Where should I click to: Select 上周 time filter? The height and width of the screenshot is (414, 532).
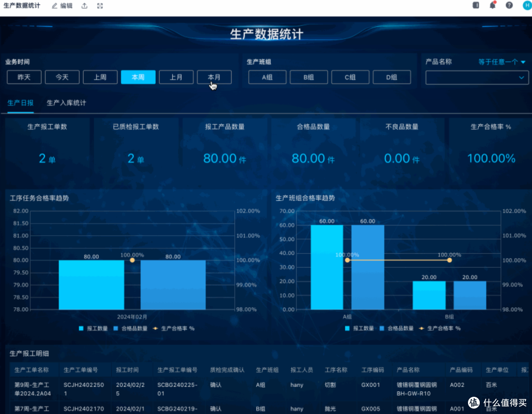[100, 77]
